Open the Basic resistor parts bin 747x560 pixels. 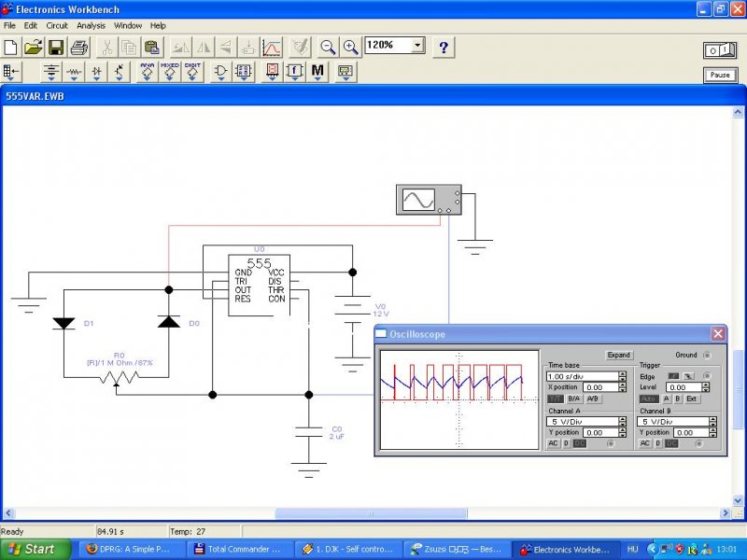pyautogui.click(x=74, y=72)
